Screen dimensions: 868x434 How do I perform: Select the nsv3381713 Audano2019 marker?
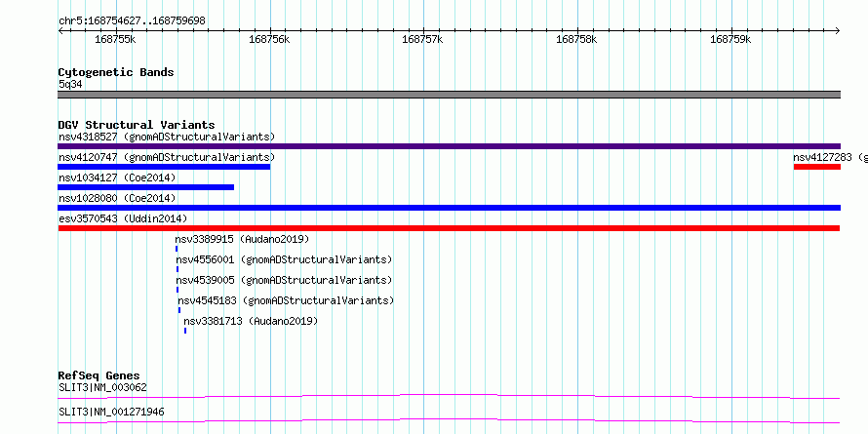pyautogui.click(x=185, y=331)
